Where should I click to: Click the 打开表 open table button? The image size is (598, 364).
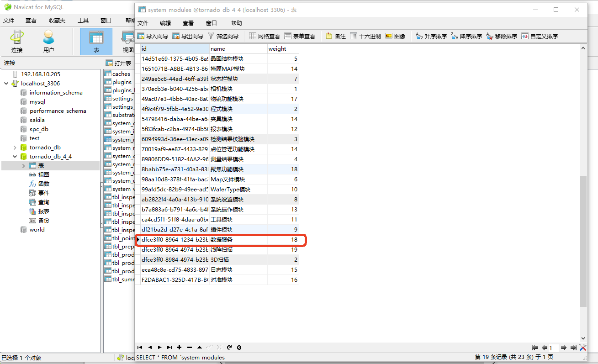click(119, 63)
